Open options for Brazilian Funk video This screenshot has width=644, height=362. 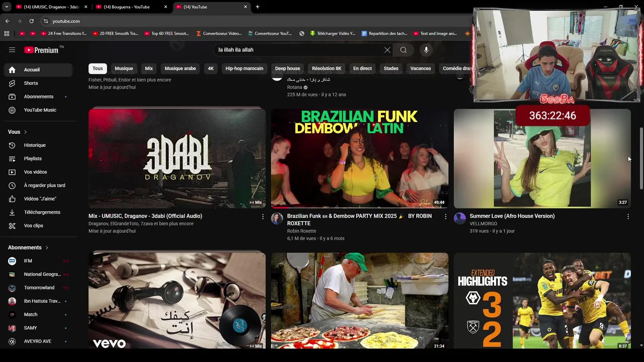(x=445, y=217)
